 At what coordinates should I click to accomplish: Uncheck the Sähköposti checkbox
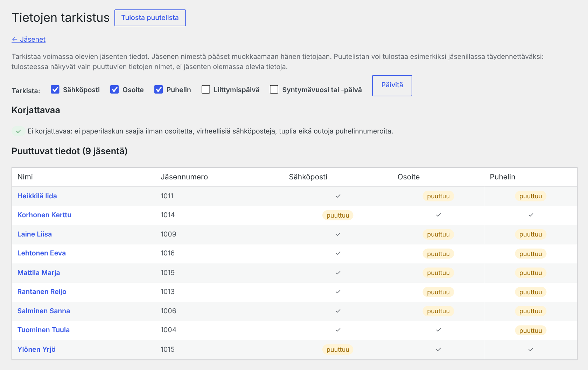point(55,90)
